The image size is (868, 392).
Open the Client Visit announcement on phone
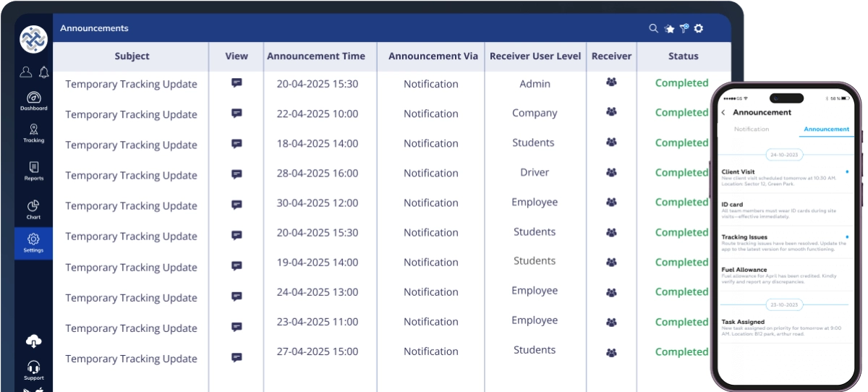click(x=781, y=176)
